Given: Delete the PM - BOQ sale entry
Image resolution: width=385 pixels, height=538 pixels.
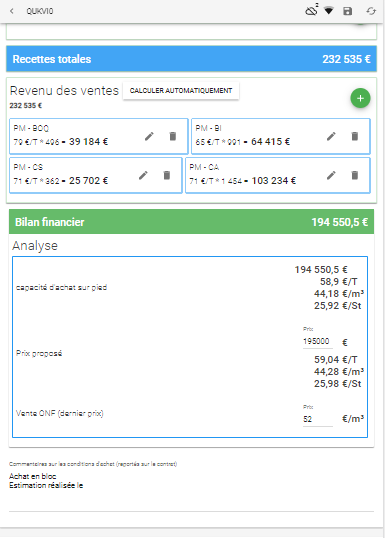Looking at the screenshot, I should 173,137.
